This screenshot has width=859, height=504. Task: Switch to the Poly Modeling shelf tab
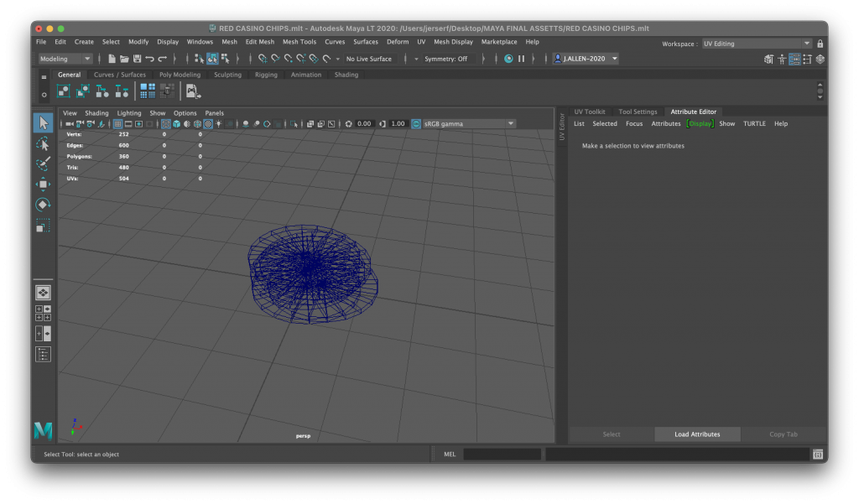tap(180, 75)
